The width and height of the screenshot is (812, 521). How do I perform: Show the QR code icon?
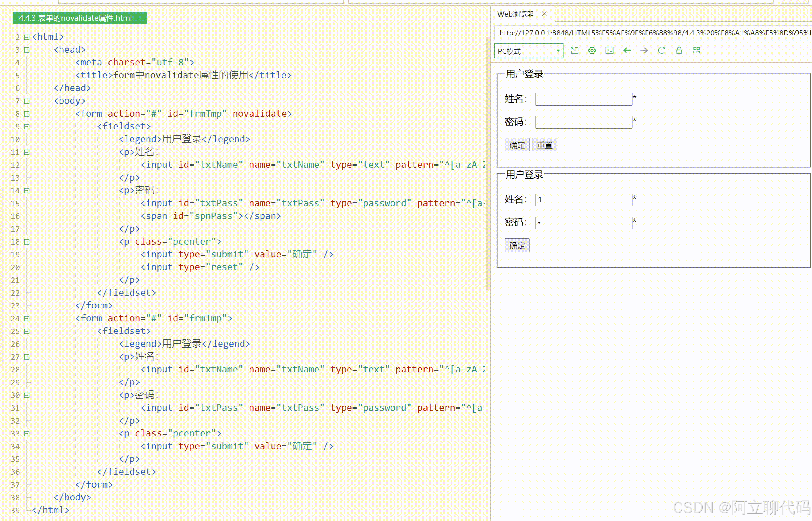tap(696, 51)
